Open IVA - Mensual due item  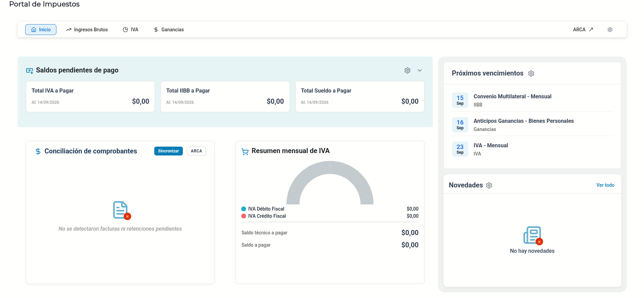point(532,149)
